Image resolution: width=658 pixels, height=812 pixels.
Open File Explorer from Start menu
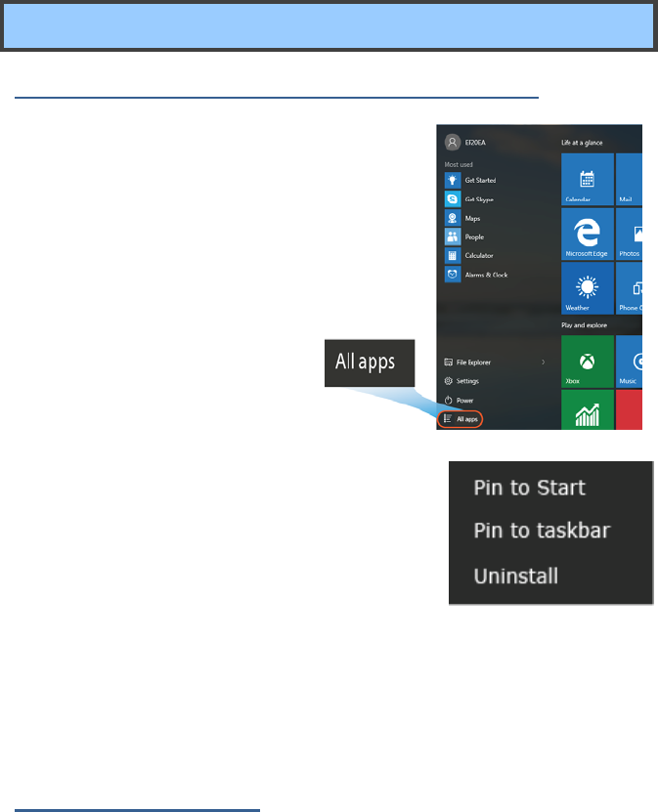point(467,362)
